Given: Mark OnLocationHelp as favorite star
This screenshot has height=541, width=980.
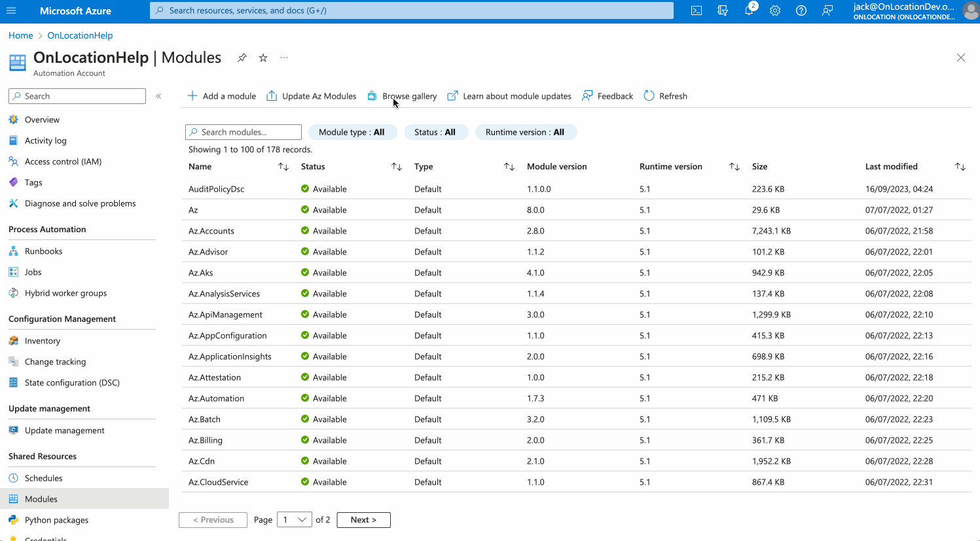Looking at the screenshot, I should [x=263, y=58].
